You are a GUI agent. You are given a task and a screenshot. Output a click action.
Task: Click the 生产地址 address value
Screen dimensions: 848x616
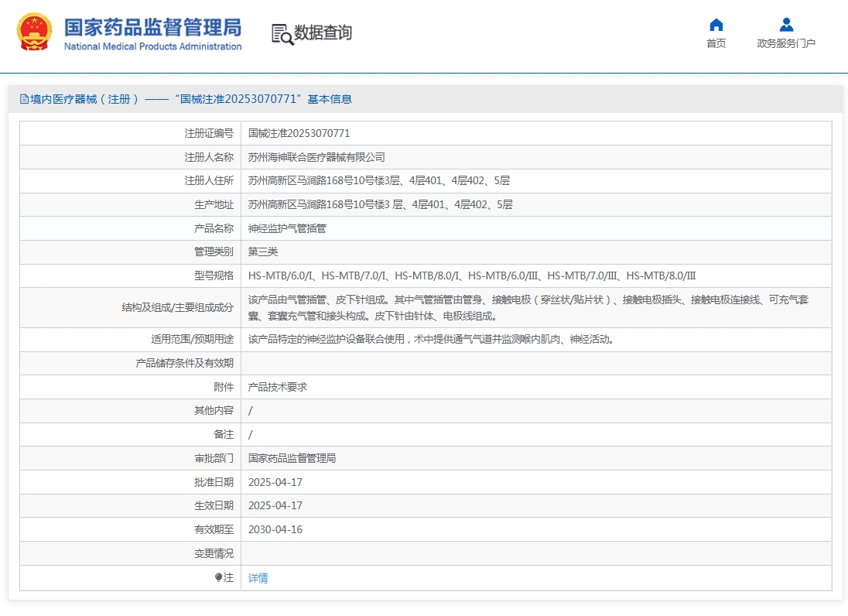click(380, 204)
